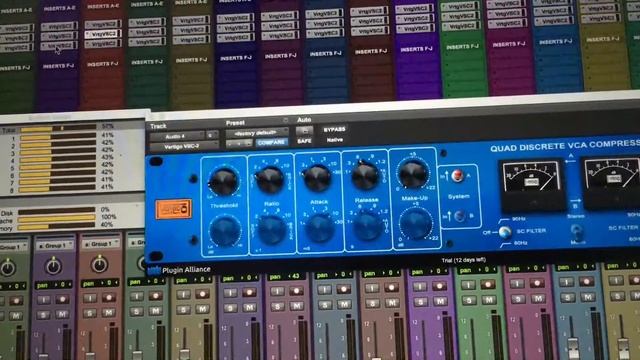Mute the pan 43 channel strip
Screen dimensions: 640x360
tap(297, 305)
